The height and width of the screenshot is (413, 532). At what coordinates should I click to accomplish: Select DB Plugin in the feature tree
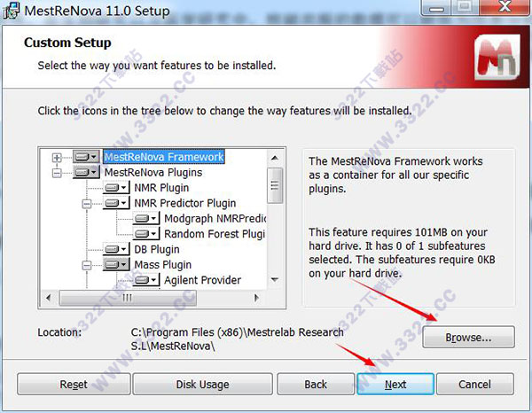(157, 249)
